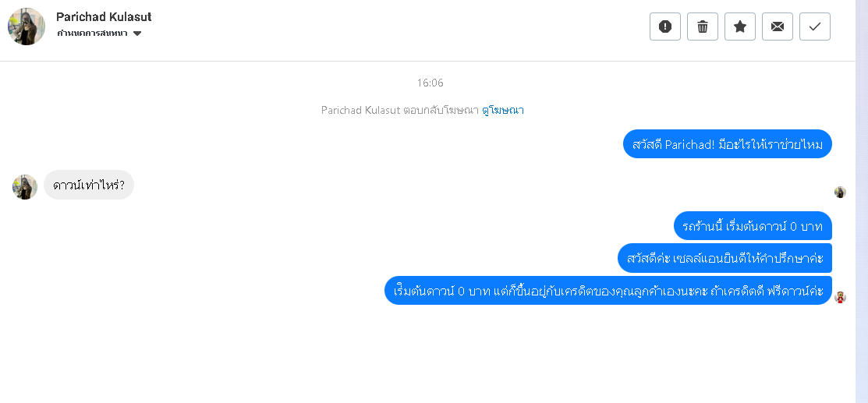This screenshot has width=868, height=403.
Task: Click the 16:06 timestamp label
Action: 430,83
